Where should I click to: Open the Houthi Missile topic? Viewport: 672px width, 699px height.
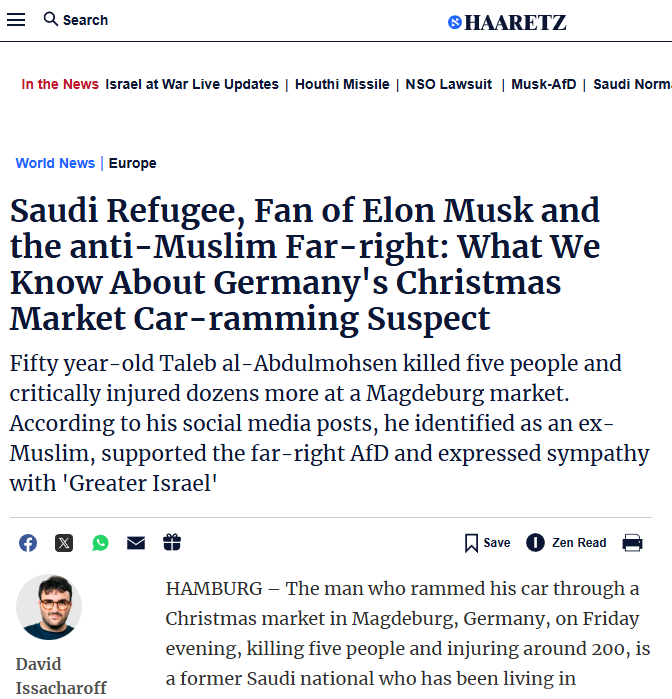click(342, 85)
